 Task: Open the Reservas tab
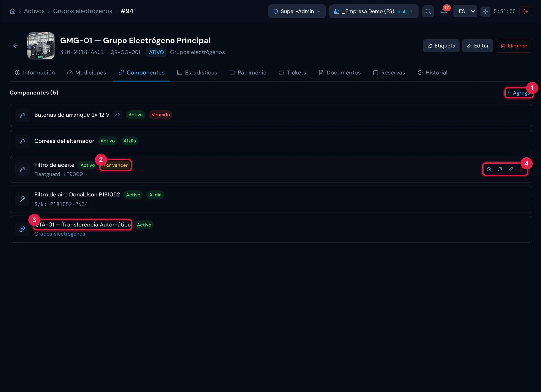[x=389, y=73]
